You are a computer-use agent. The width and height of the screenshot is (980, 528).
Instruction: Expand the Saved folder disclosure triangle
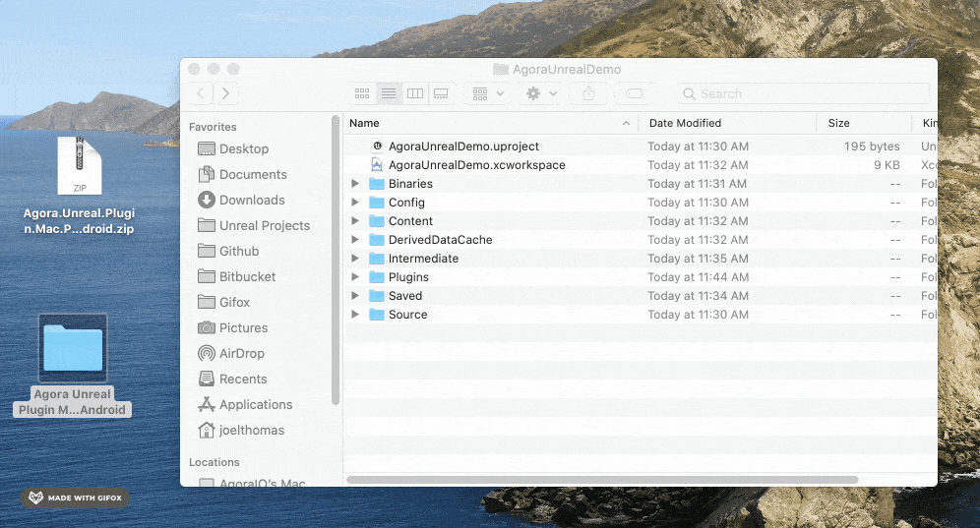[x=355, y=296]
